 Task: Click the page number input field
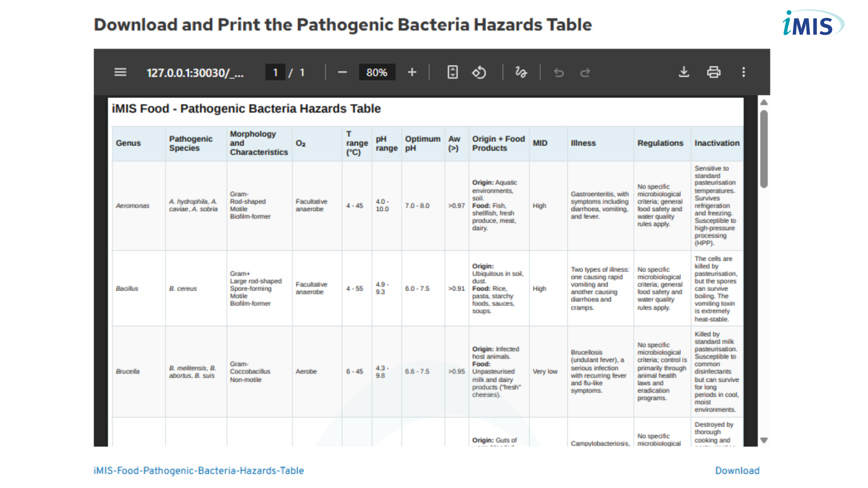[x=275, y=72]
